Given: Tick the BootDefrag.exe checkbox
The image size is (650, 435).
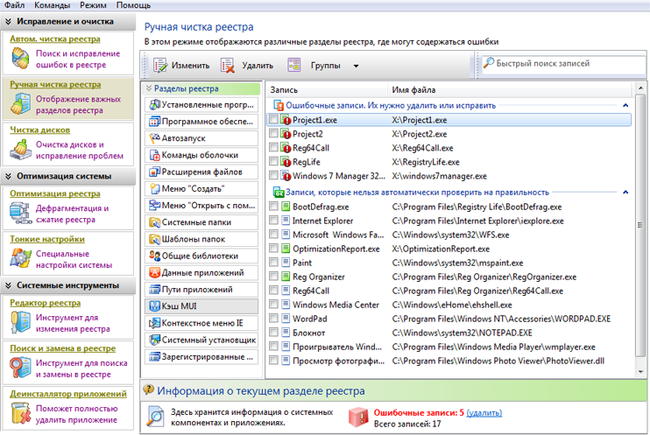Looking at the screenshot, I should pyautogui.click(x=273, y=206).
